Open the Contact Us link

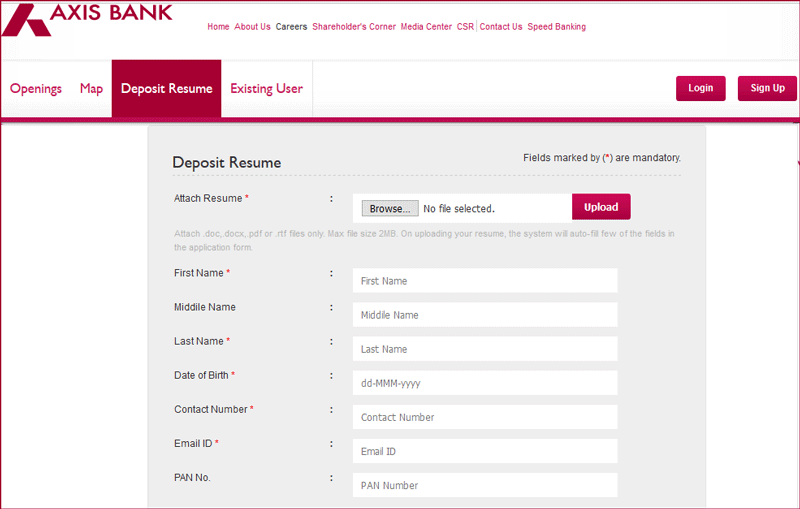pyautogui.click(x=501, y=27)
